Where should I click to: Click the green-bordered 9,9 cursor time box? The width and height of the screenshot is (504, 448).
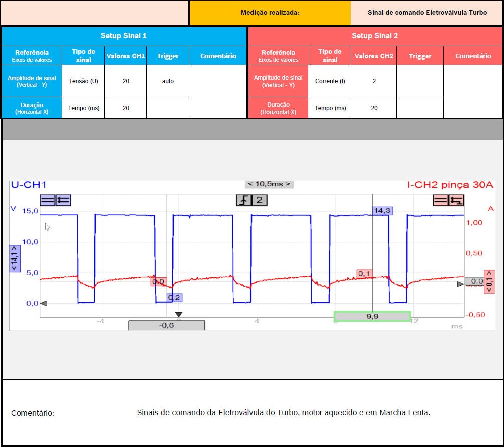(372, 316)
